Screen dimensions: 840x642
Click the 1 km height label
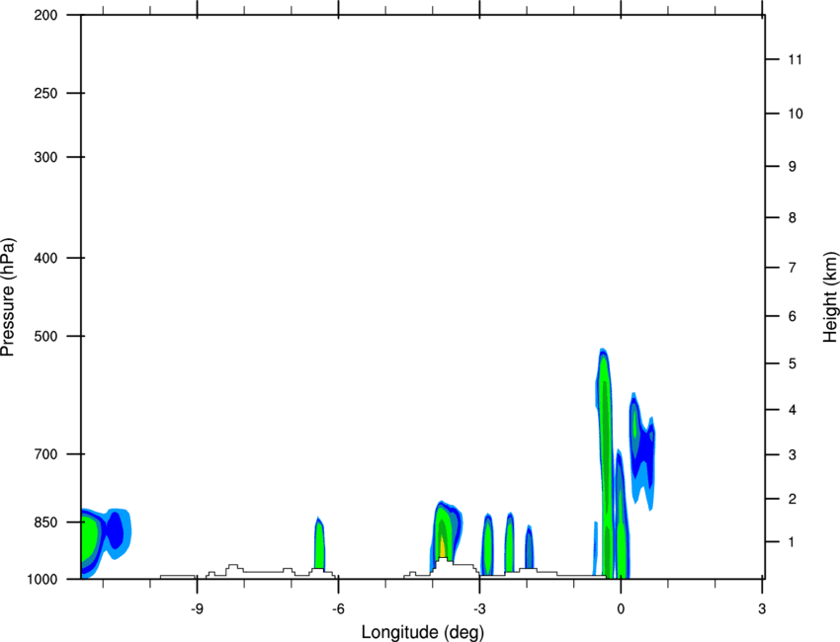793,542
